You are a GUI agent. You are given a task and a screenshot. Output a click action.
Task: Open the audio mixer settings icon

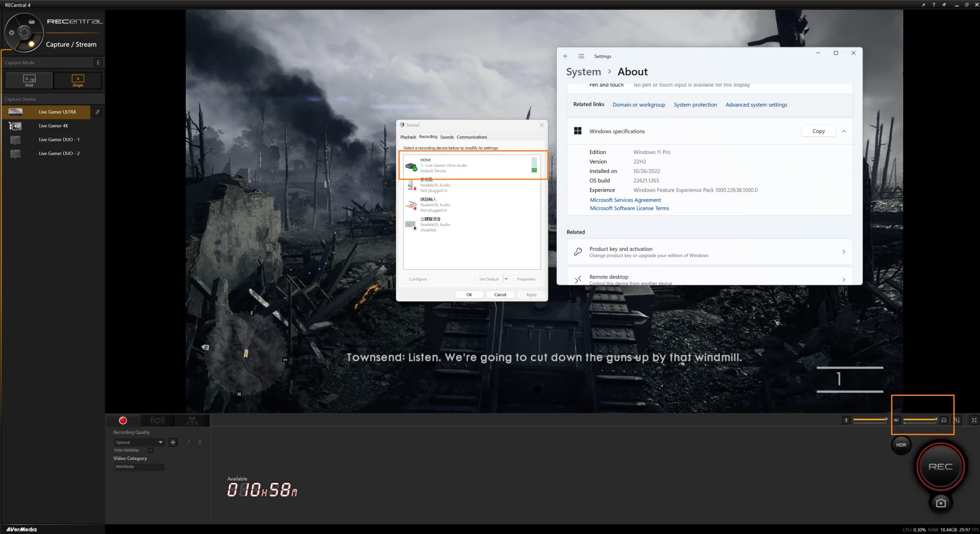tap(958, 420)
